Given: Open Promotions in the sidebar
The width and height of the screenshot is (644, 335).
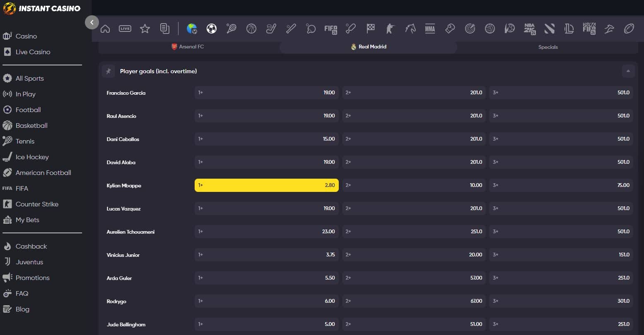Looking at the screenshot, I should pyautogui.click(x=32, y=278).
